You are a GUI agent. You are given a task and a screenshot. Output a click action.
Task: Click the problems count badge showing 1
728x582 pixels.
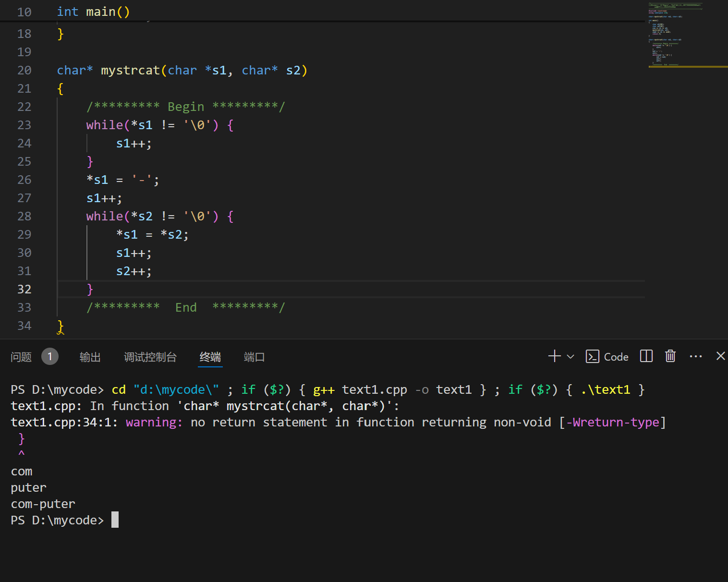tap(50, 357)
